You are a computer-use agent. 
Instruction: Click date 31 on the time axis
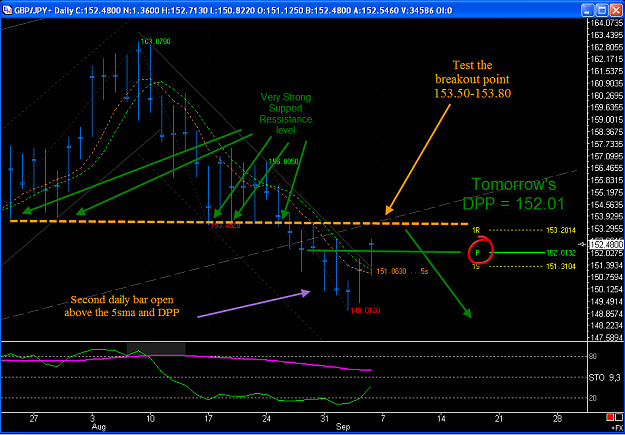pyautogui.click(x=325, y=417)
